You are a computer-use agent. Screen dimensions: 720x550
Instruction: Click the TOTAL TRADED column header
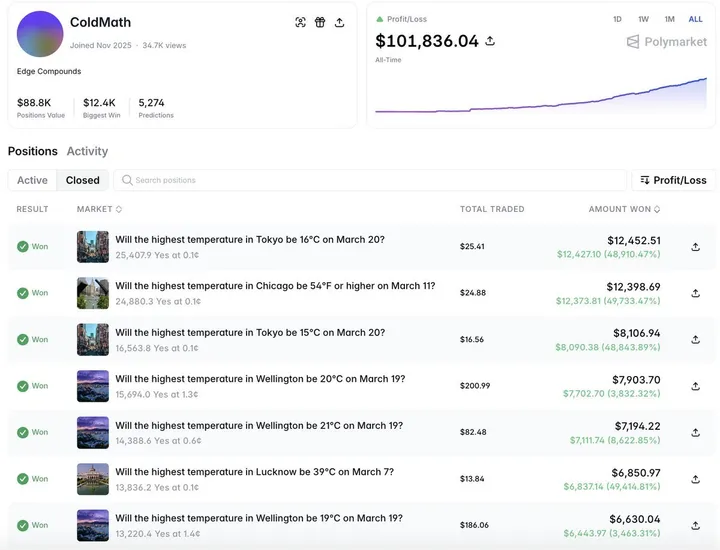(492, 209)
